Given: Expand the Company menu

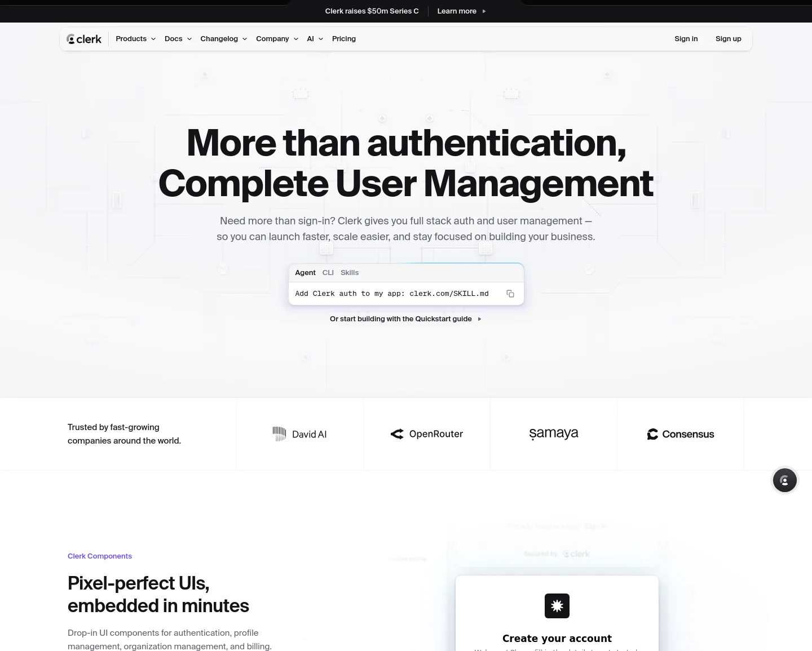Looking at the screenshot, I should (x=277, y=39).
